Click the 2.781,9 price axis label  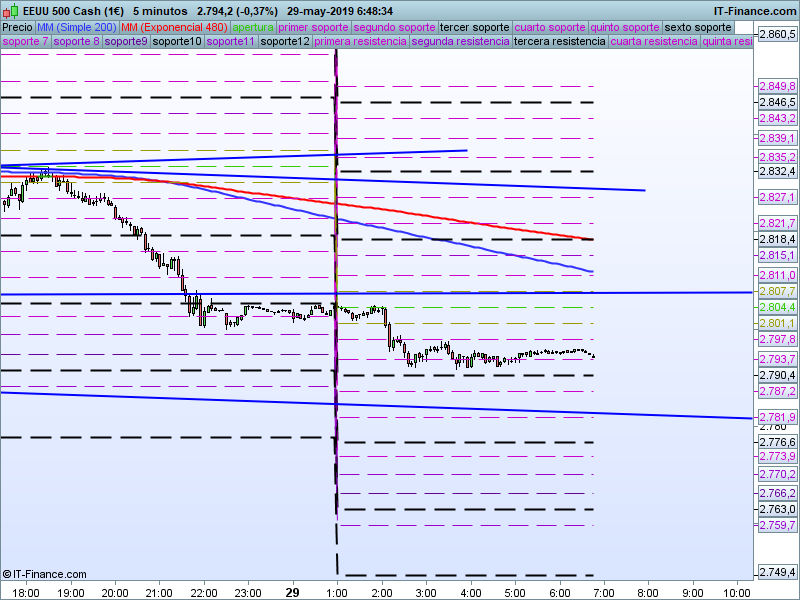click(777, 417)
